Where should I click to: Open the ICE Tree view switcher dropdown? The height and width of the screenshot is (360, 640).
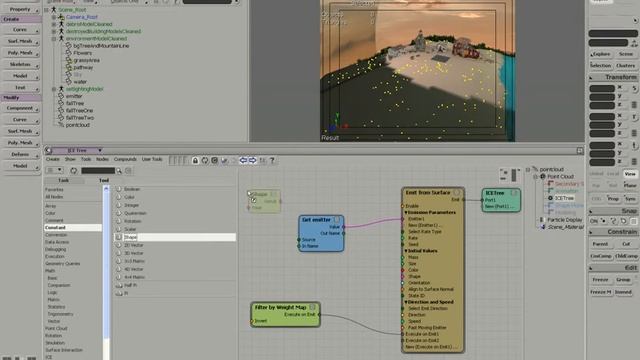(x=100, y=151)
